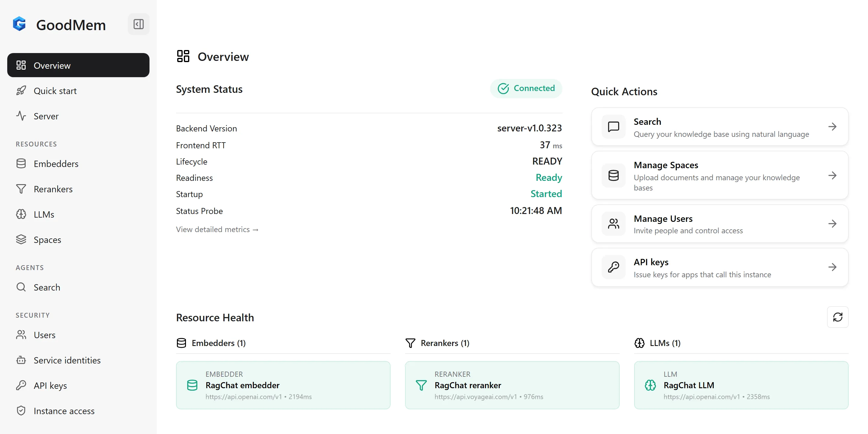Open Rerankers in the sidebar
The width and height of the screenshot is (868, 434).
[x=78, y=189]
